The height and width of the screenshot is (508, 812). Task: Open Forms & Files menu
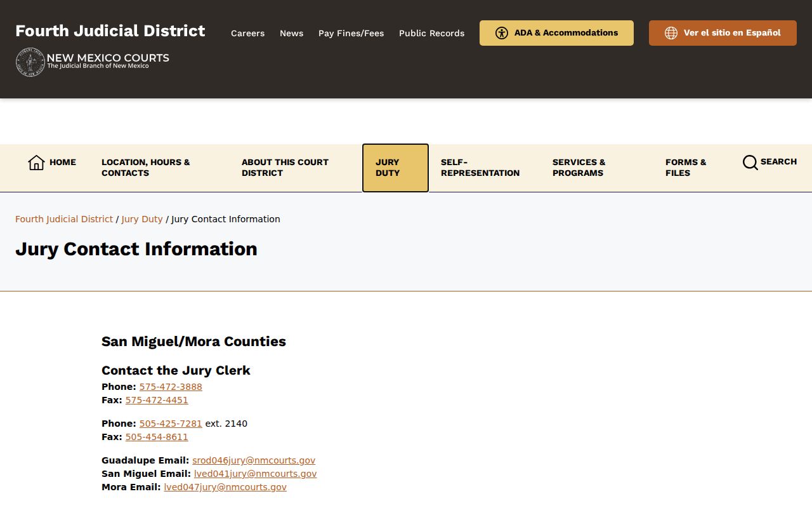click(x=686, y=168)
